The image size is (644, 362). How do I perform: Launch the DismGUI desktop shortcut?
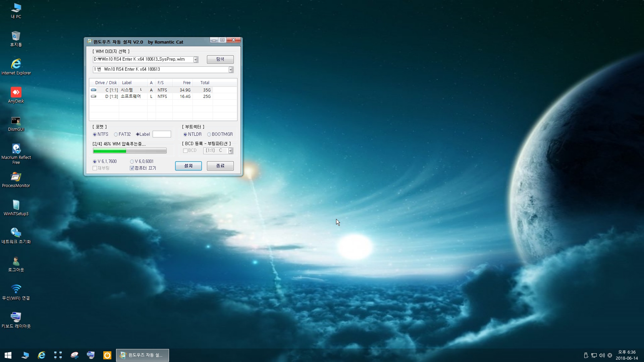tap(16, 123)
